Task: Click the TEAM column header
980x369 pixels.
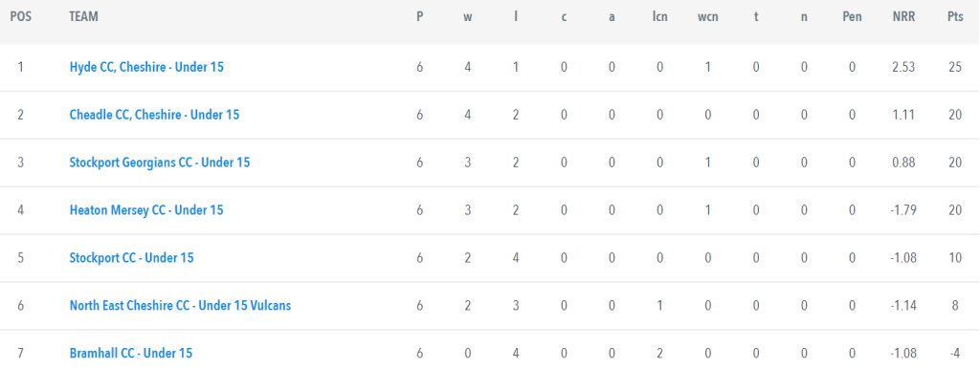Action: point(84,17)
